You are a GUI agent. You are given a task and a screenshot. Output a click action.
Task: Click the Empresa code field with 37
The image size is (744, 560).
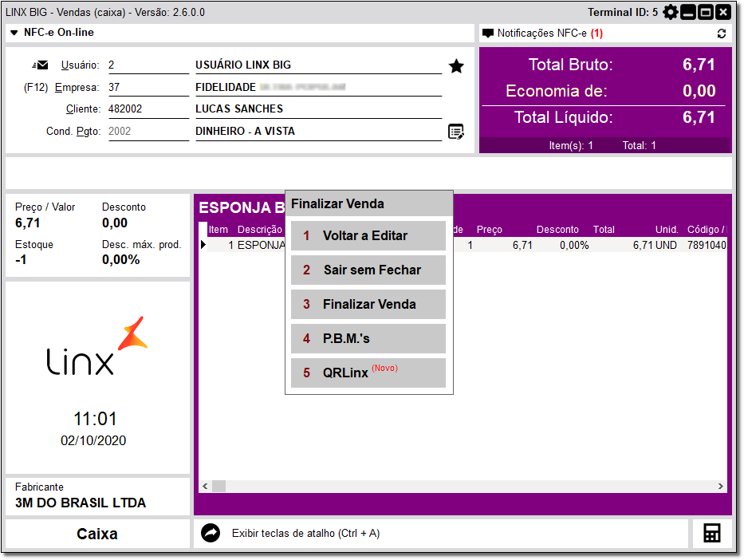pyautogui.click(x=148, y=87)
